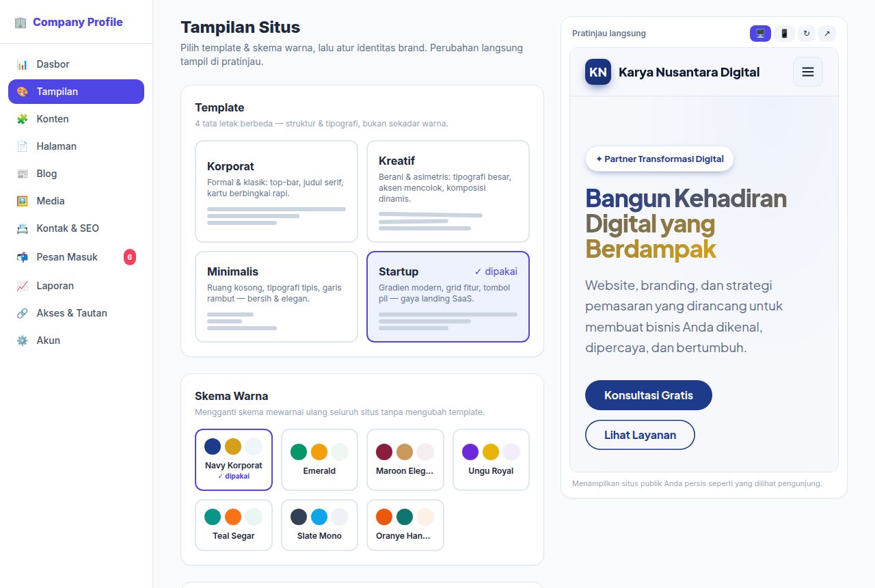Image resolution: width=875 pixels, height=588 pixels.
Task: Click the Skema Warna section title
Action: [231, 396]
